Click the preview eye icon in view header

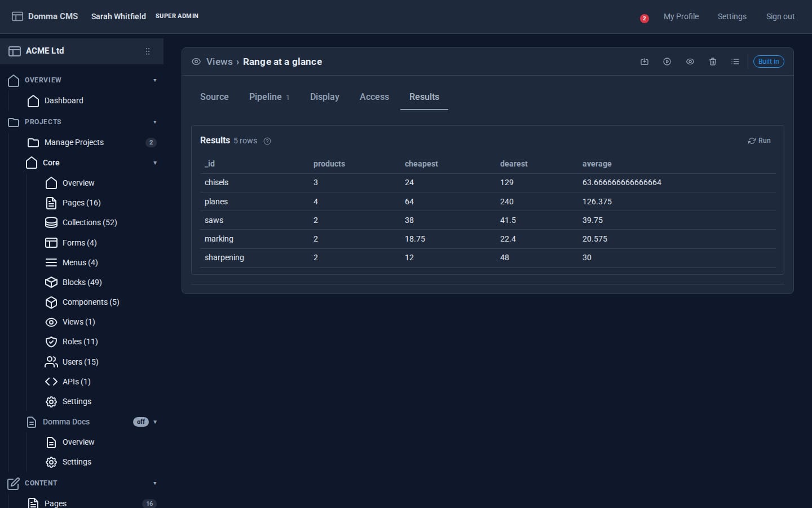coord(690,62)
